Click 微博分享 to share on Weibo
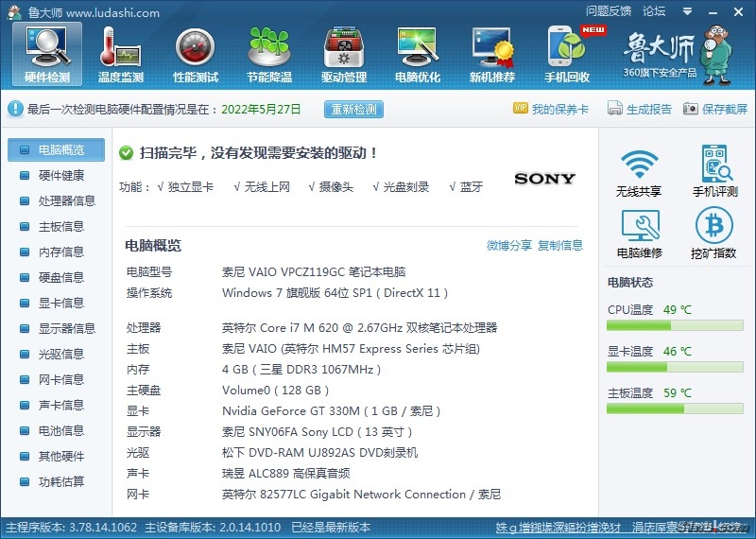Screen dimensions: 756x539 [509, 245]
